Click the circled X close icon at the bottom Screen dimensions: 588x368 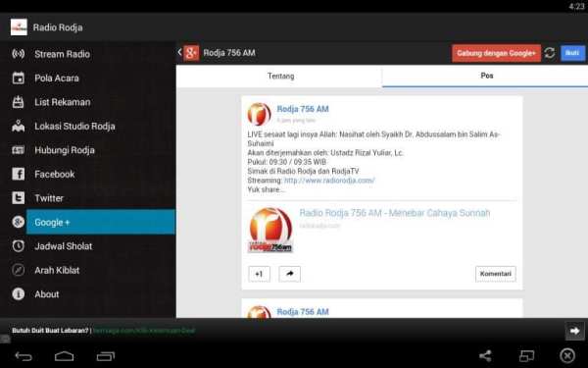(x=567, y=355)
